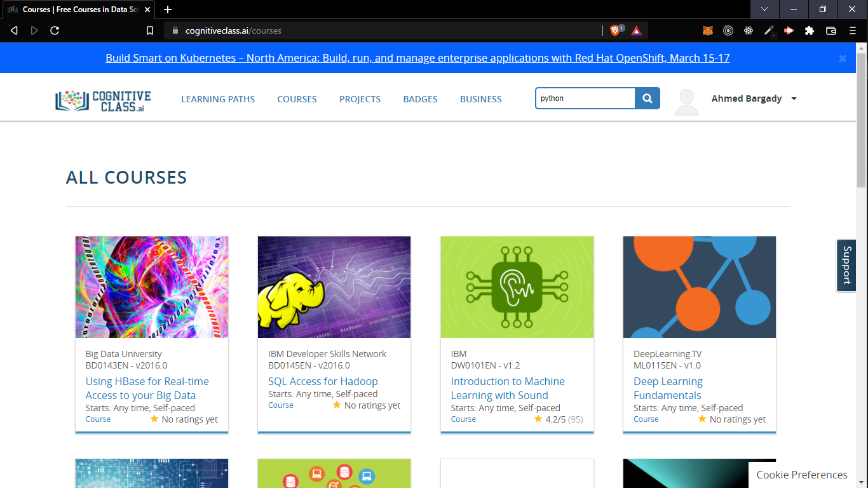Click the browser back arrow

pos(14,30)
